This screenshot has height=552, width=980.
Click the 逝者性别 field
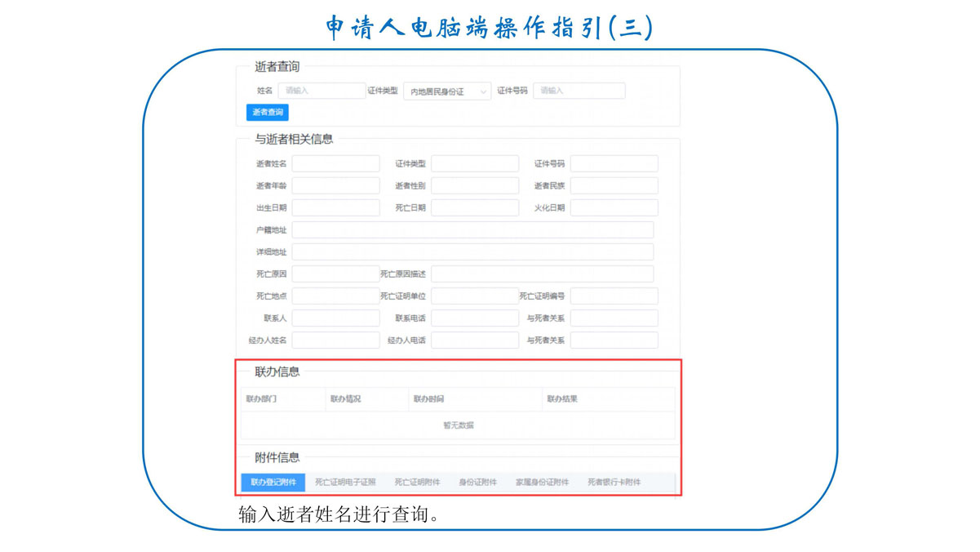pos(475,186)
